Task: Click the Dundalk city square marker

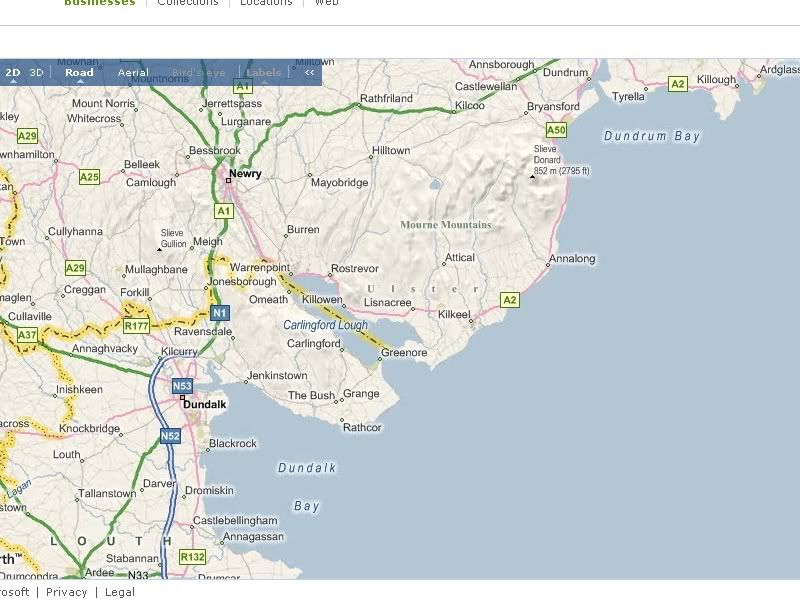Action: (x=182, y=397)
